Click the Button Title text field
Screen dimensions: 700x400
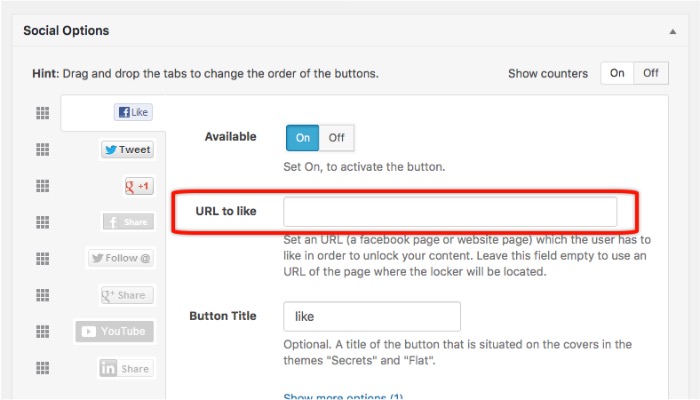point(372,316)
